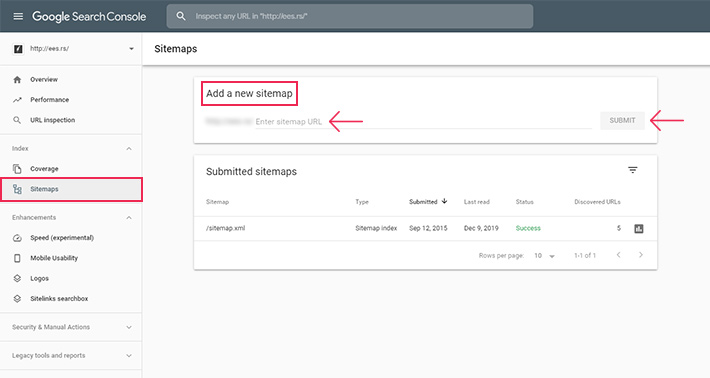Click the Last read column header
Image resolution: width=710 pixels, height=378 pixels.
(476, 202)
